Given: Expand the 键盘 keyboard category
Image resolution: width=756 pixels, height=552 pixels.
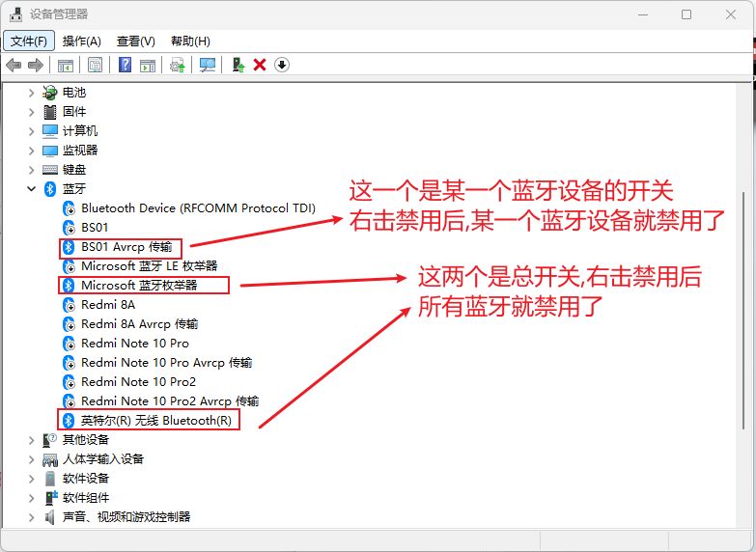Looking at the screenshot, I should point(31,170).
